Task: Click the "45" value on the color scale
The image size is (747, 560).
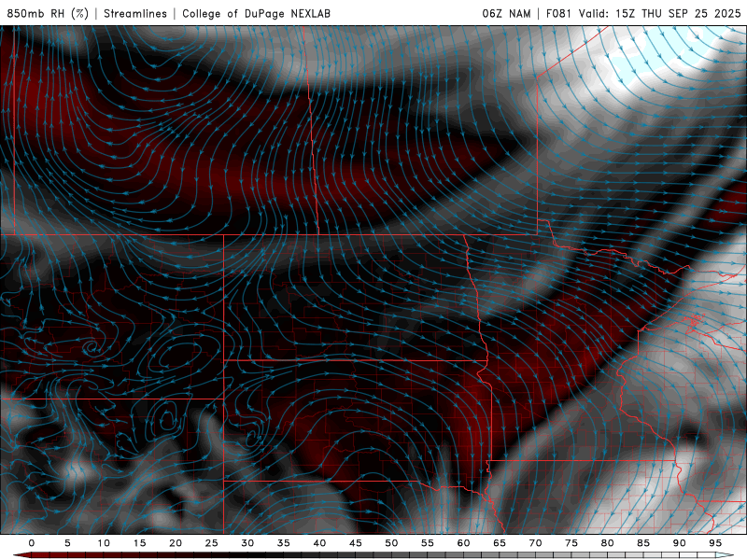Action: pos(356,543)
